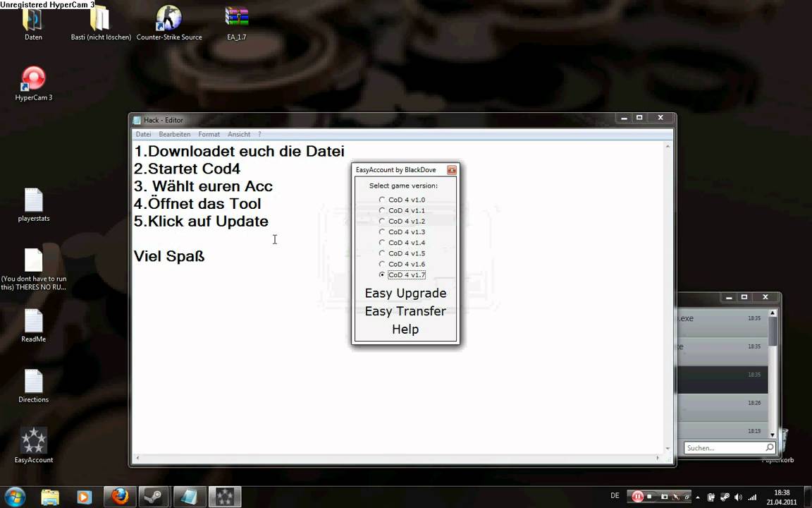The height and width of the screenshot is (508, 812).
Task: Click Editor vertical scrollbar up arrow
Action: point(668,147)
